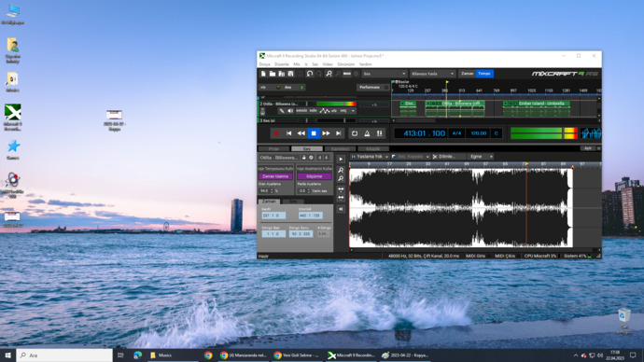Viewport: 644px width, 362px height.
Task: Click the Fast Forward transport button
Action: [x=326, y=133]
